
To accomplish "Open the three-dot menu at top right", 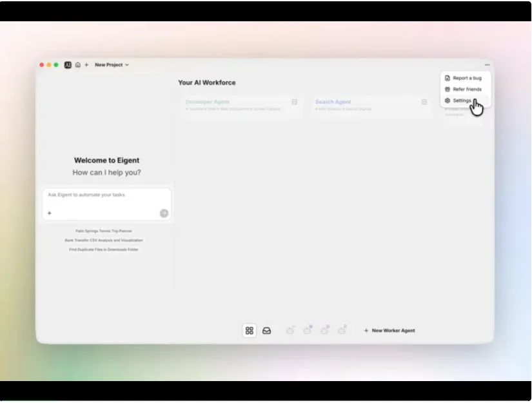I will pos(487,65).
